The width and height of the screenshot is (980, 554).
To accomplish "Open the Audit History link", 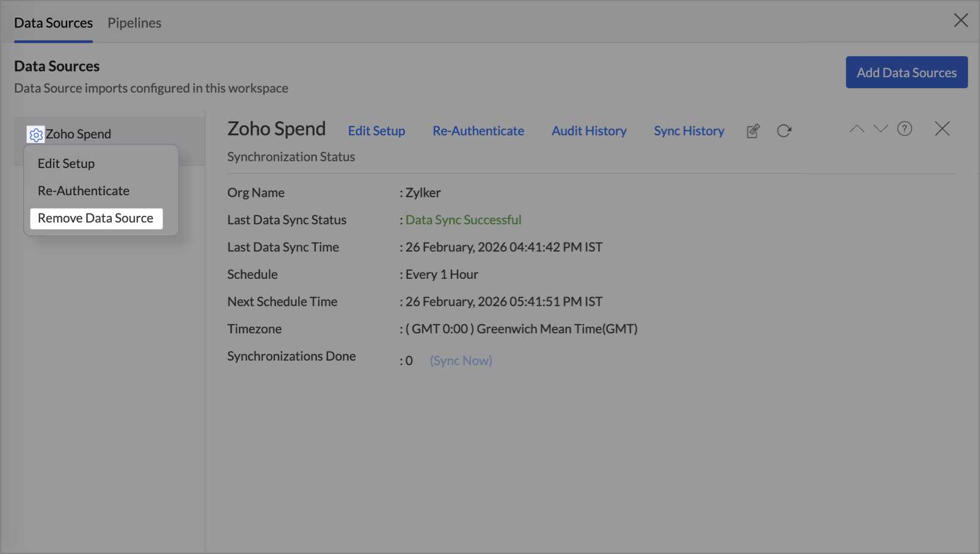I will (x=588, y=131).
